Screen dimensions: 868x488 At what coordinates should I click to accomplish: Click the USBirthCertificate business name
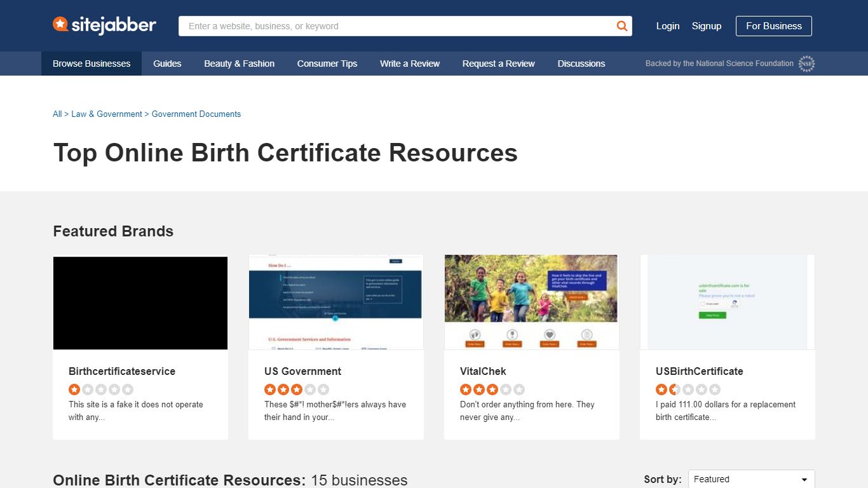coord(700,371)
